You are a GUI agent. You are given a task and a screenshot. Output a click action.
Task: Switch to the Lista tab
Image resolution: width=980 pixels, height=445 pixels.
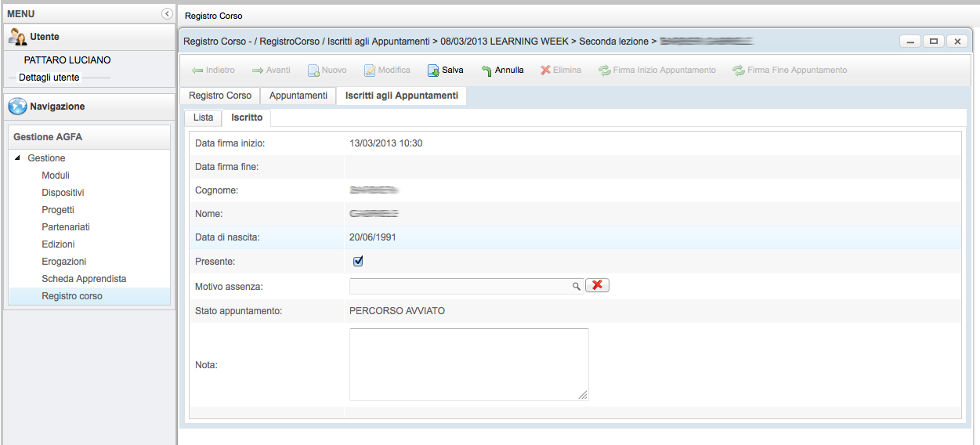(x=203, y=118)
